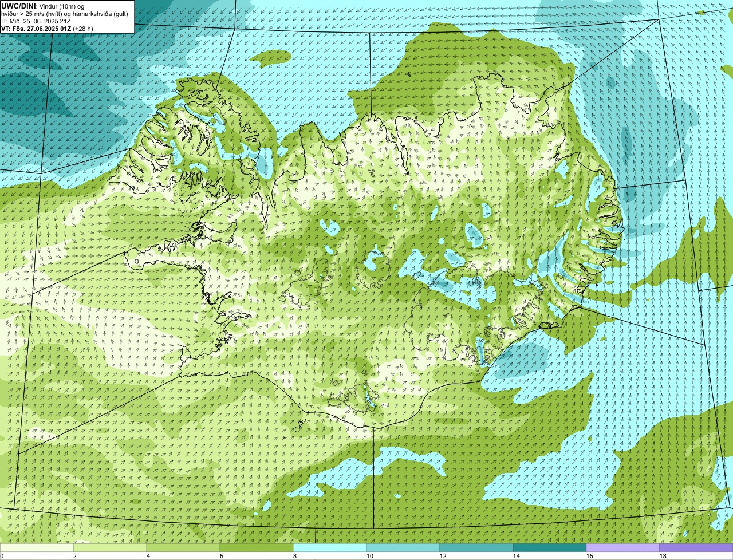
Task: Select the 8–10 m/s light cyan legend swatch
Action: pos(330,548)
